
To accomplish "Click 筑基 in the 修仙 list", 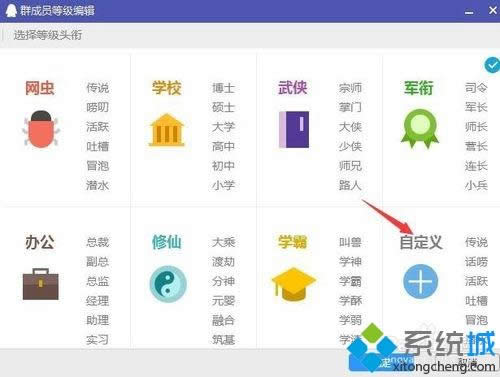I will click(223, 340).
